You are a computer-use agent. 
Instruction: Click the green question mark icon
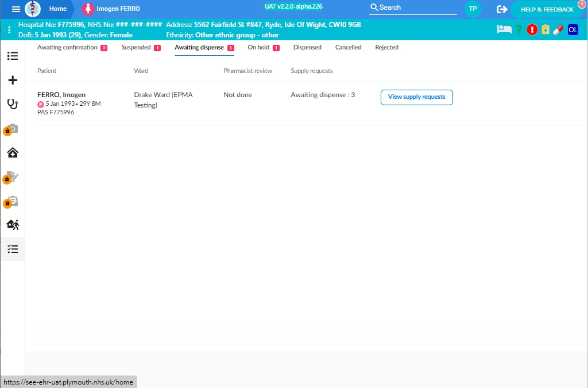point(519,30)
